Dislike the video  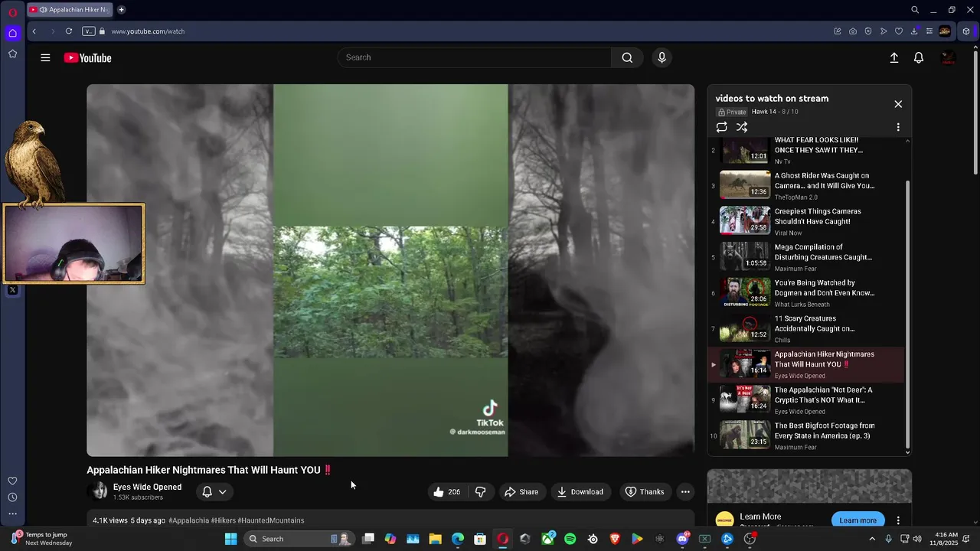coord(480,492)
